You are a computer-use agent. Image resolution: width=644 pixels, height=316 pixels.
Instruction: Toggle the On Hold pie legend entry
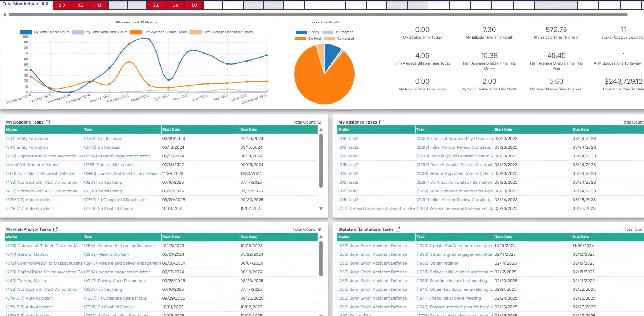coord(308,39)
